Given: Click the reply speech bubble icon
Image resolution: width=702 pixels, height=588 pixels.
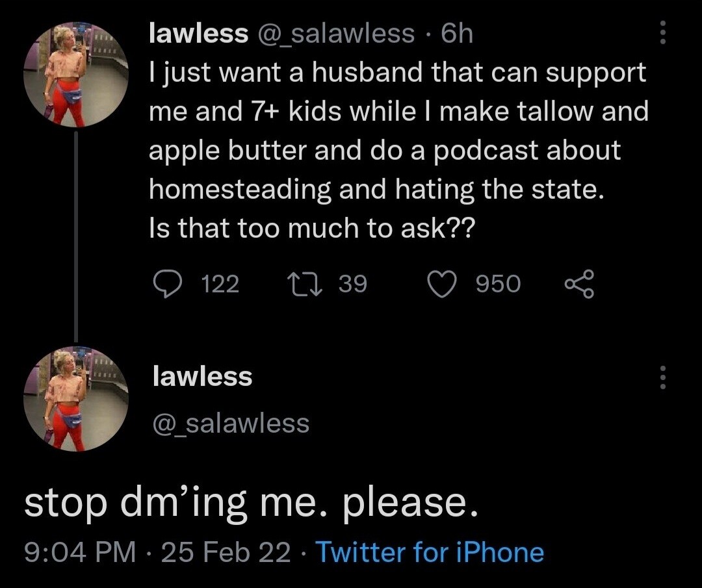Looking at the screenshot, I should [x=167, y=283].
